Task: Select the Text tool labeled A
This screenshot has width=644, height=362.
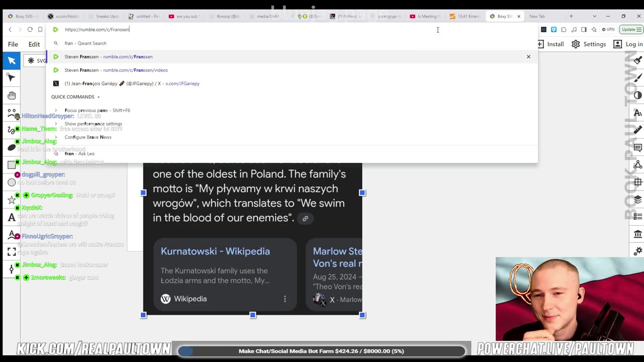Action: [12, 218]
